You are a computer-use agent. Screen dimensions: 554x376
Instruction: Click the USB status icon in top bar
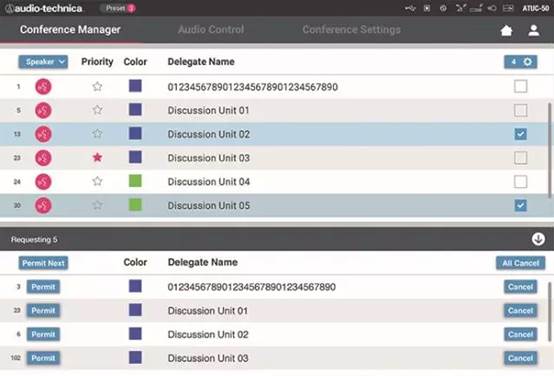coord(410,8)
